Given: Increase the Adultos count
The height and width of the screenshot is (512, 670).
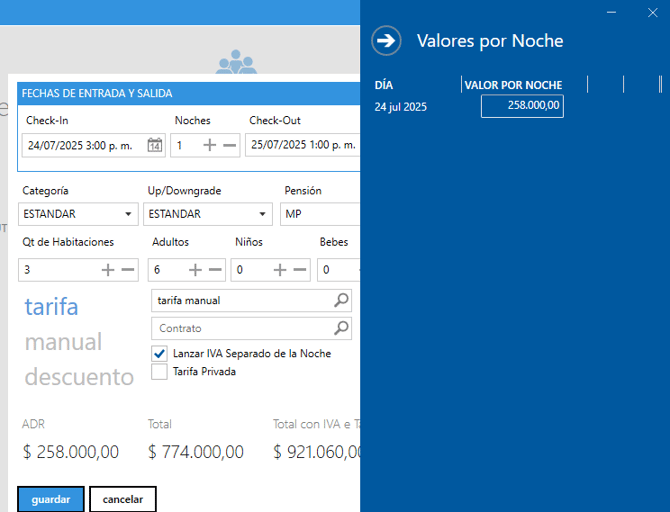Looking at the screenshot, I should coord(195,270).
